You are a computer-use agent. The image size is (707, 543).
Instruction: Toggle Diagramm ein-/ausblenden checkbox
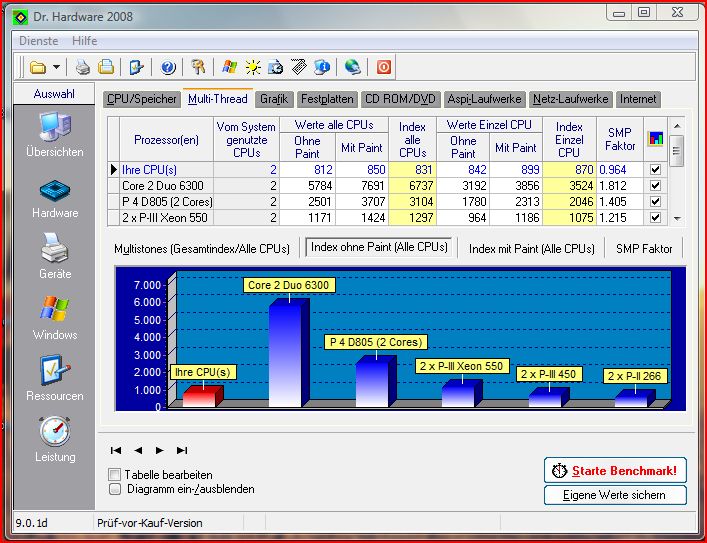pyautogui.click(x=115, y=489)
